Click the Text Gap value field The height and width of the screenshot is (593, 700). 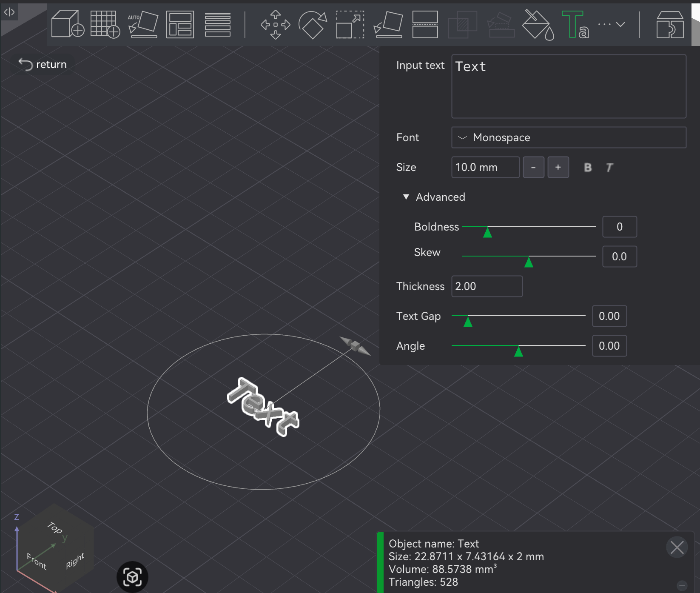pos(609,316)
